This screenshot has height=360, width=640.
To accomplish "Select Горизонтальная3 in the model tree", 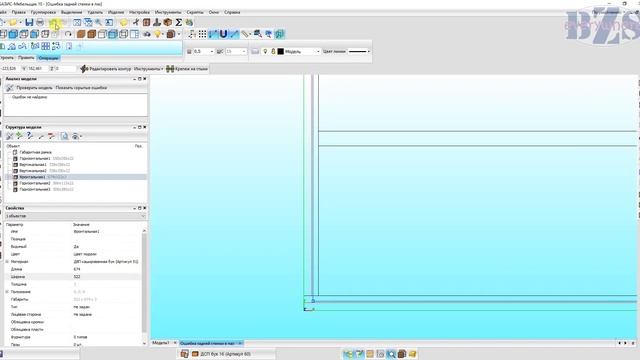I will pos(35,189).
